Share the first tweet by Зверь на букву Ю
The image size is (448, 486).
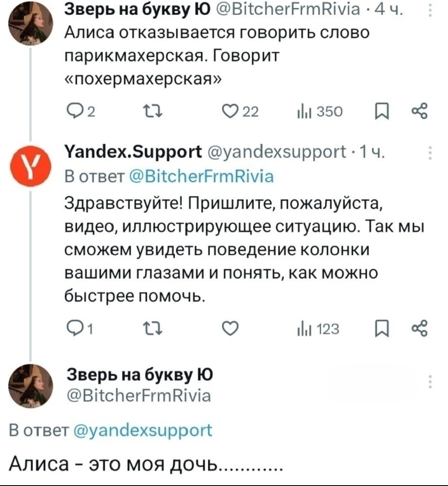click(417, 111)
